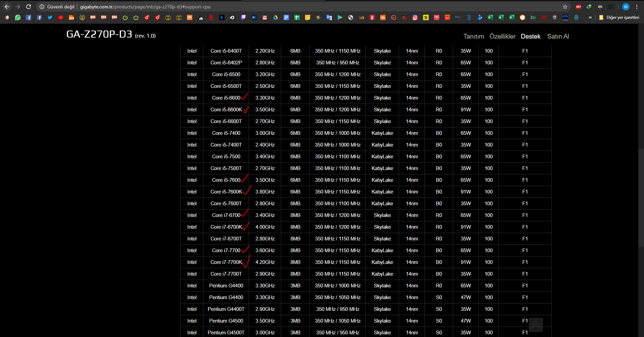Screen dimensions: 644x337
Task: Select the Core i7-6700T cell
Action: pos(226,239)
